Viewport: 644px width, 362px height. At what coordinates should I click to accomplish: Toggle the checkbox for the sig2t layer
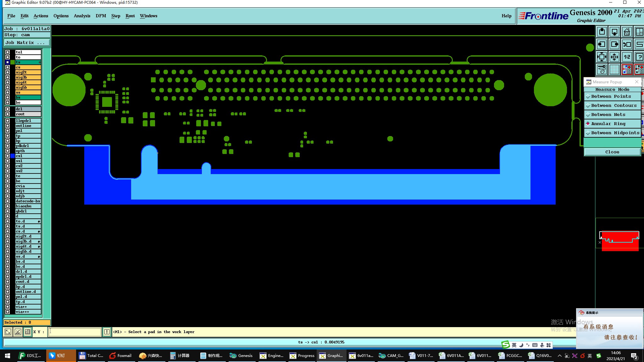tap(8, 72)
